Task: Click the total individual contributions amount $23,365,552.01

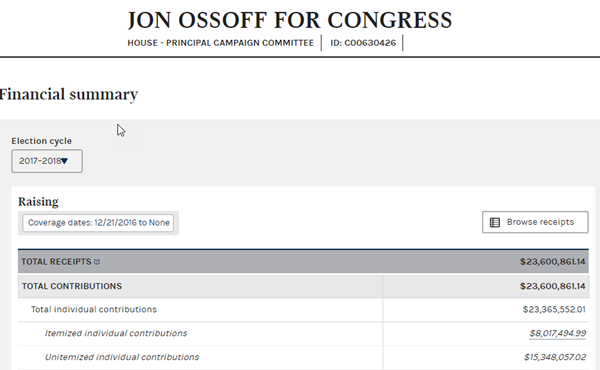Action: click(554, 309)
